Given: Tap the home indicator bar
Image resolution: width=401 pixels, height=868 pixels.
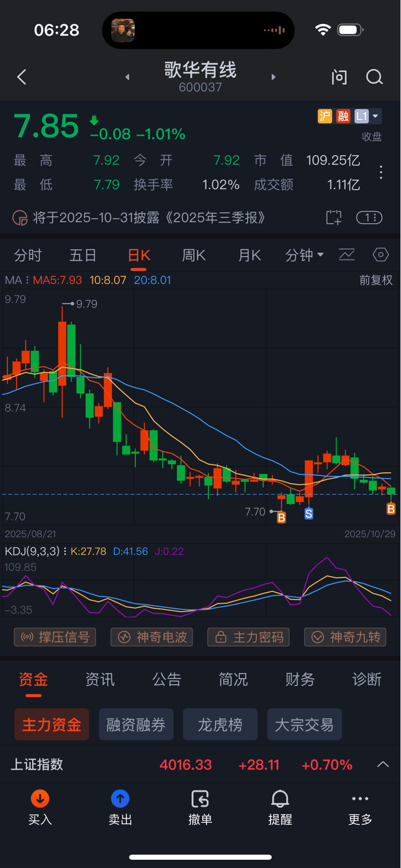Looking at the screenshot, I should click(x=200, y=857).
